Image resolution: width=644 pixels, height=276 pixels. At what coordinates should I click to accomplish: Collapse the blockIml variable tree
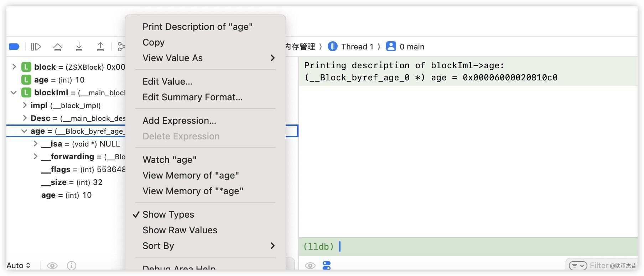click(14, 92)
